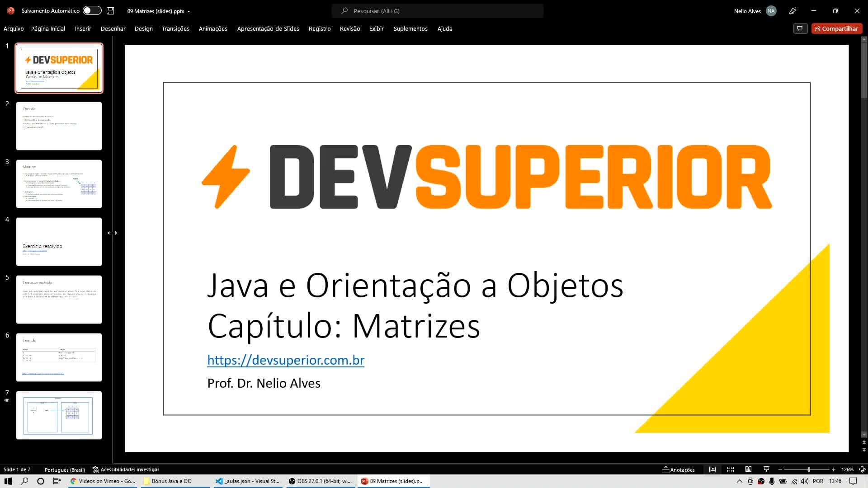Screen dimensions: 868x488
Task: Switch to Normal view icon
Action: [712, 469]
